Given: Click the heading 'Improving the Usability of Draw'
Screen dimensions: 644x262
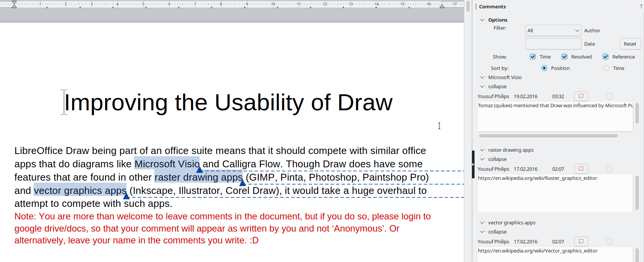Looking at the screenshot, I should (x=228, y=102).
